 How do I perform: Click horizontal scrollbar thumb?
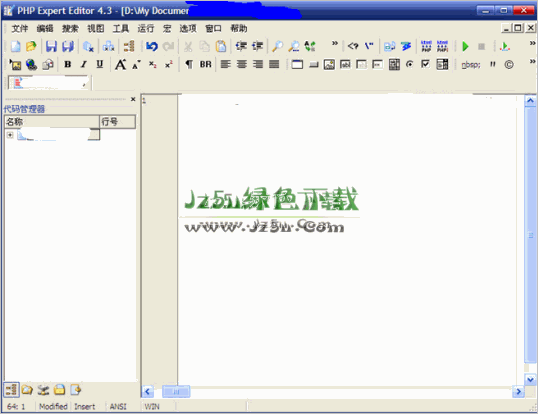(x=176, y=391)
